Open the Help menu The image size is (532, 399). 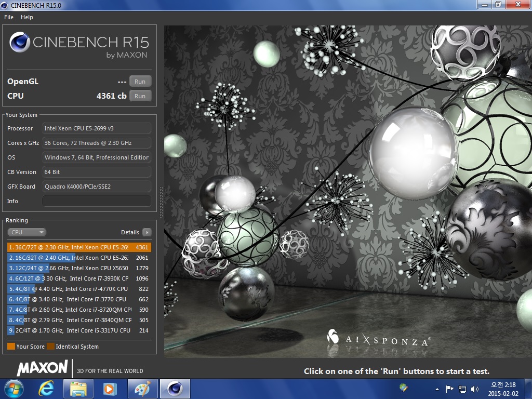(x=27, y=17)
